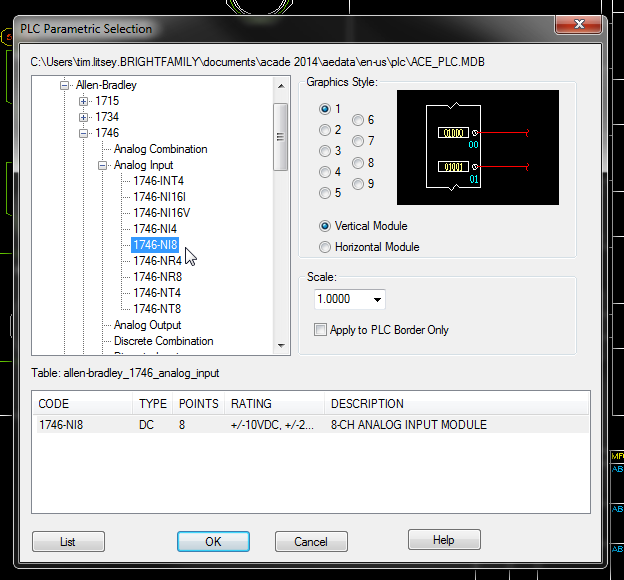The height and width of the screenshot is (580, 624).
Task: Select Graphics Style radio button 4
Action: click(325, 172)
